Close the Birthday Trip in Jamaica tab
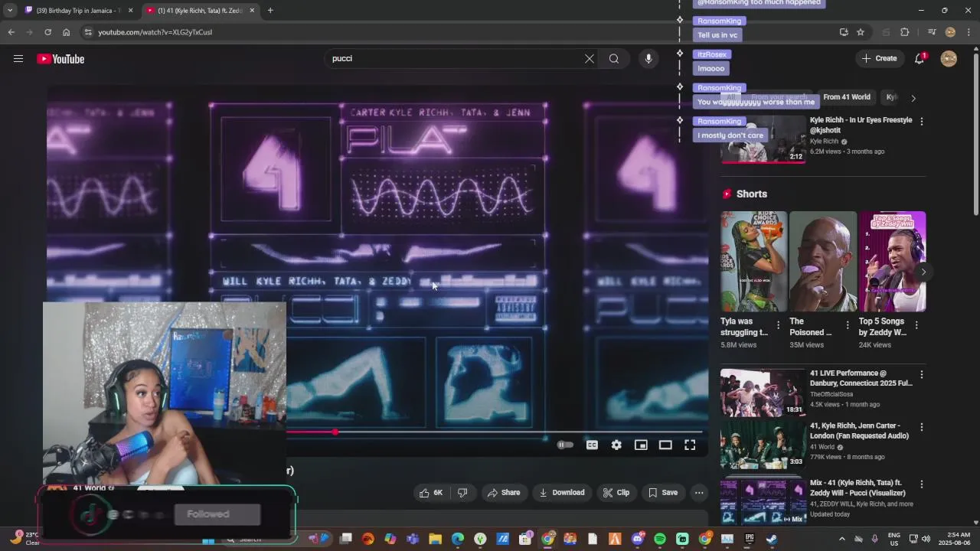 130,11
